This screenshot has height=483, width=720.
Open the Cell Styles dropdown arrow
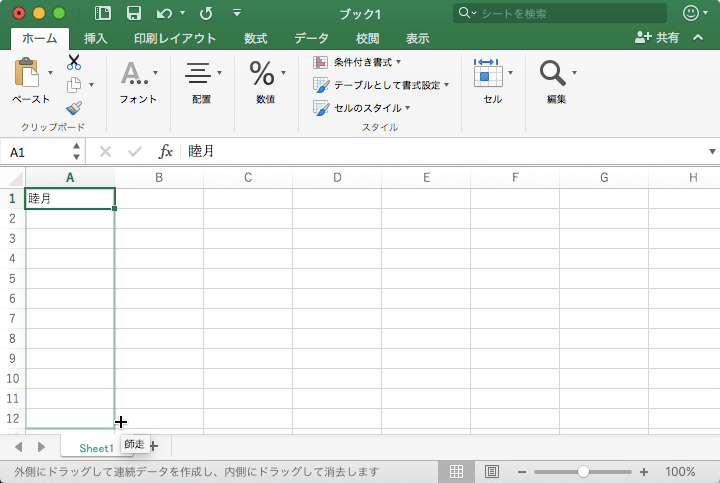408,108
